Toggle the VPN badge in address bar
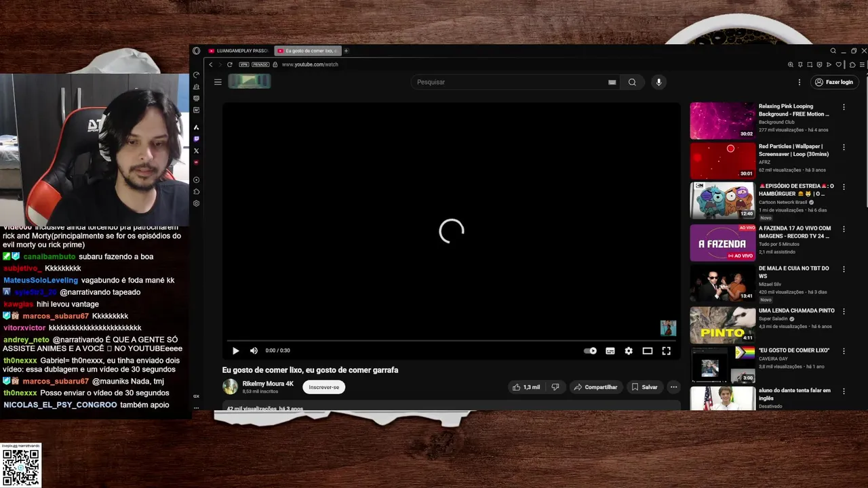This screenshot has height=488, width=868. click(244, 64)
